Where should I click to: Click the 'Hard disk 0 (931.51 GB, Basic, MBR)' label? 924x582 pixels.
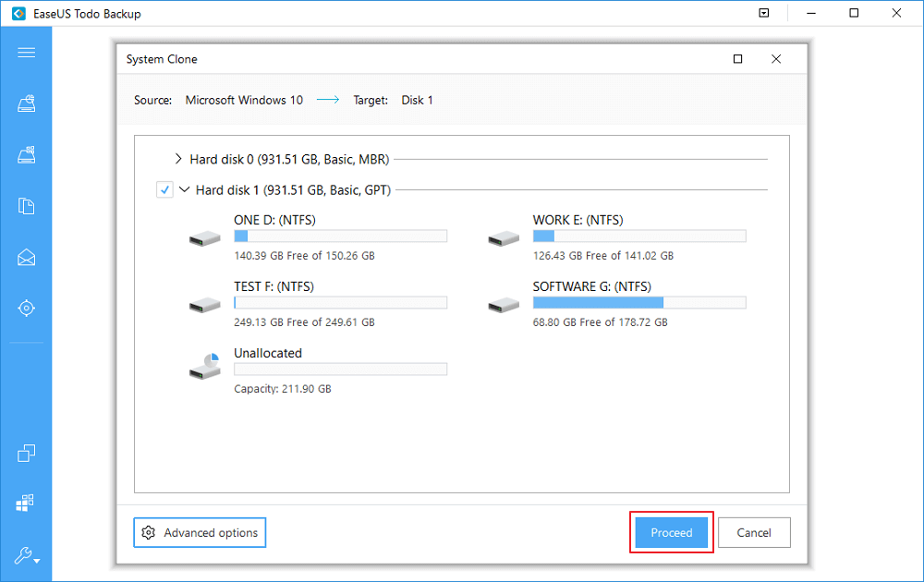tap(289, 159)
